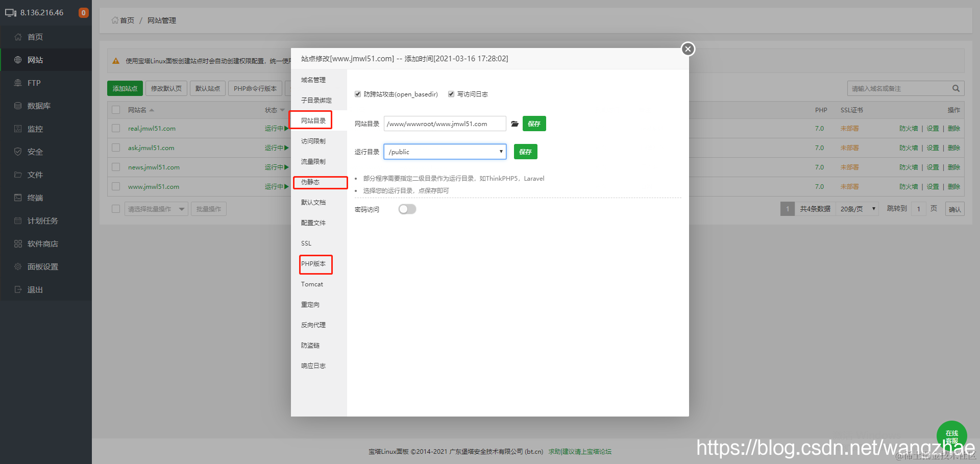Screen dimensions: 980x464
Task: Open 设置 for real.jmwl51.com row
Action: click(933, 129)
